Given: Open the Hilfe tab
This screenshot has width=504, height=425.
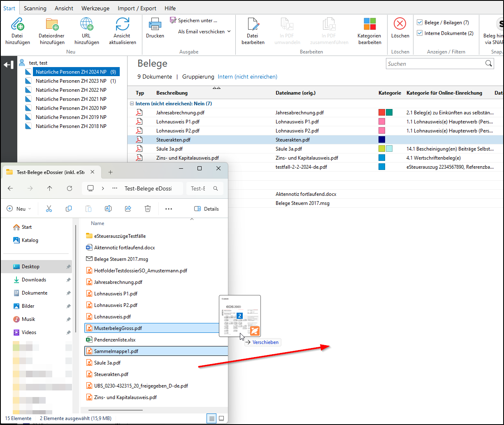Looking at the screenshot, I should (170, 8).
